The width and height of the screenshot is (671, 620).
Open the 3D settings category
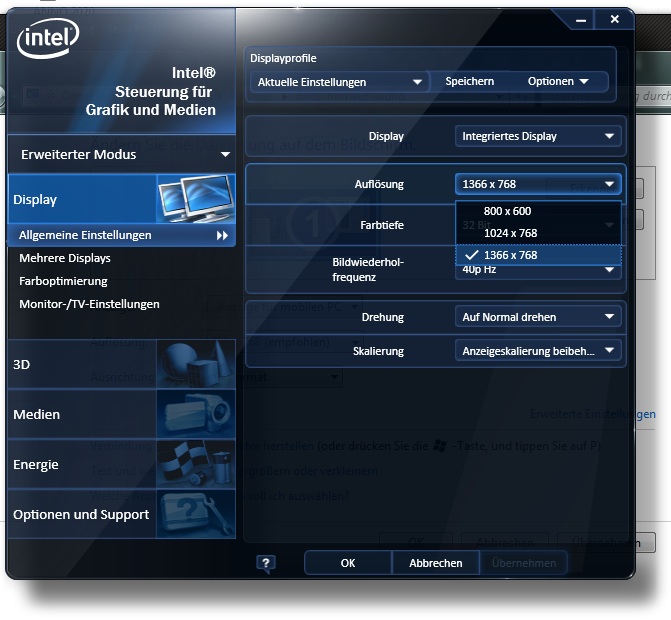(122, 364)
